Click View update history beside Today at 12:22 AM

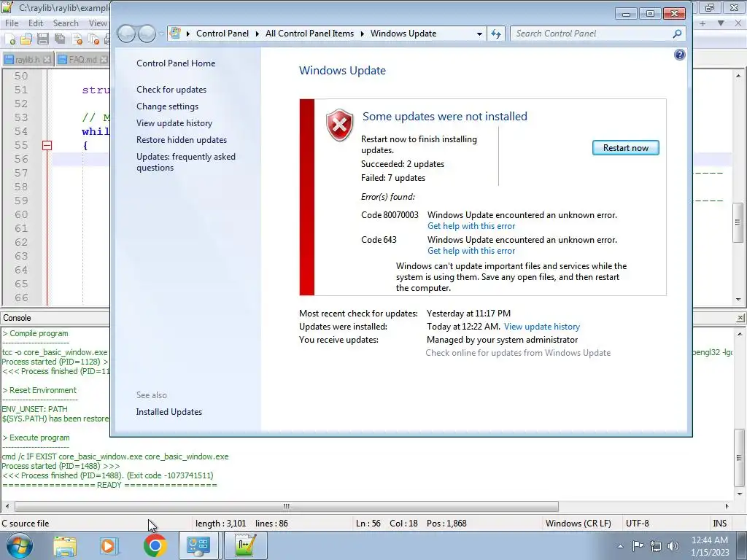[x=542, y=327]
